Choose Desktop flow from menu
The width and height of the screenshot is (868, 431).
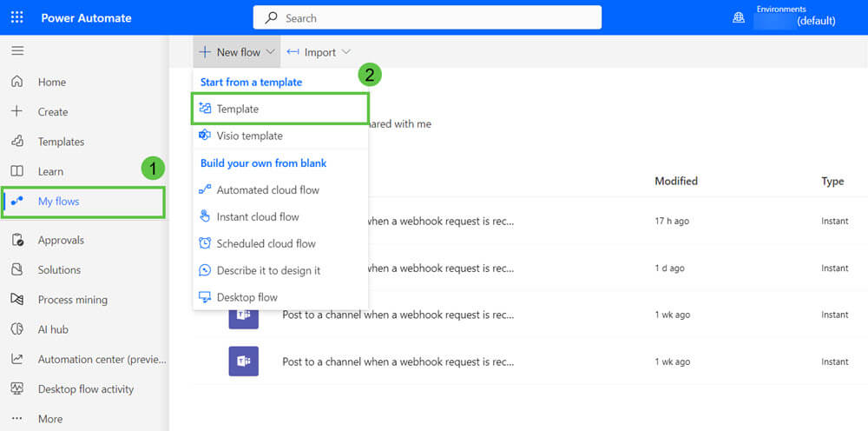[280, 297]
